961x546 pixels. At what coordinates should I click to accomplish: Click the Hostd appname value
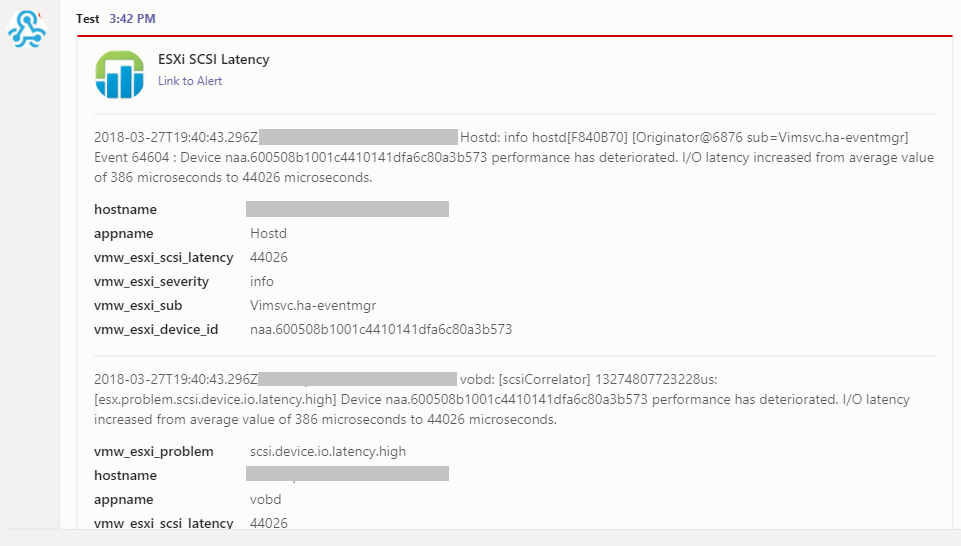click(x=268, y=233)
